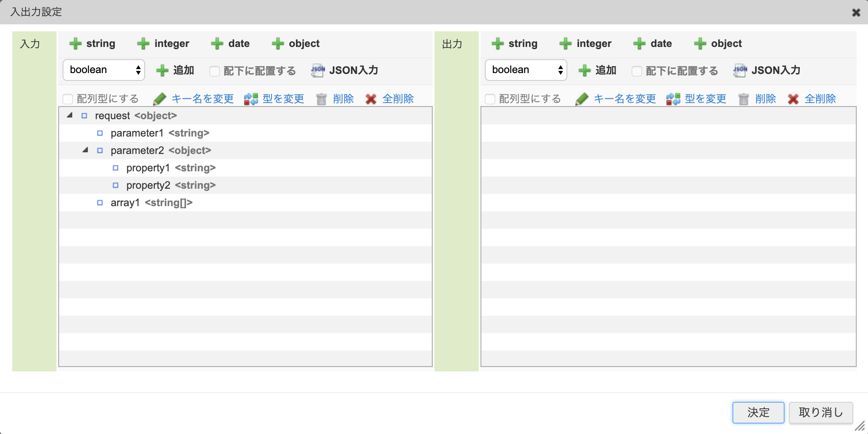Tick 配列型にする checkbox in output panel

[490, 99]
